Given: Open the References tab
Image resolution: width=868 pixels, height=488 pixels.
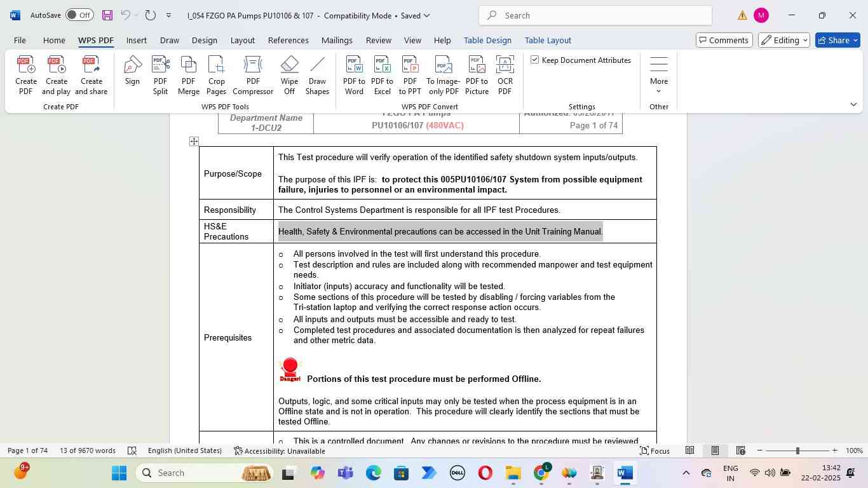Looking at the screenshot, I should (288, 40).
